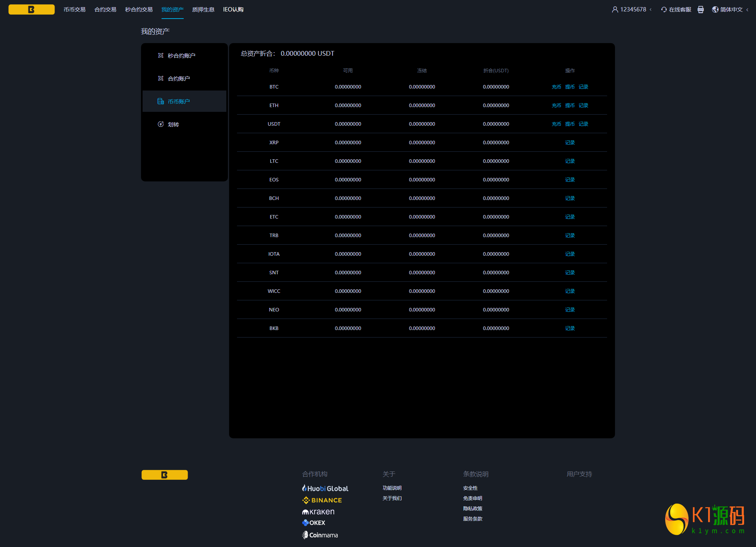Open 记录 for the LTC row

(x=570, y=161)
